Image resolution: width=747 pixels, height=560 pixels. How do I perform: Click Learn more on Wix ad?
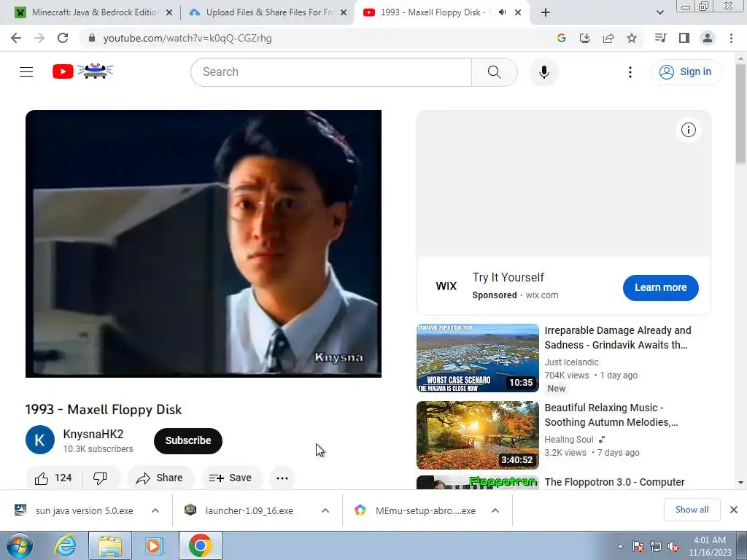coord(661,287)
